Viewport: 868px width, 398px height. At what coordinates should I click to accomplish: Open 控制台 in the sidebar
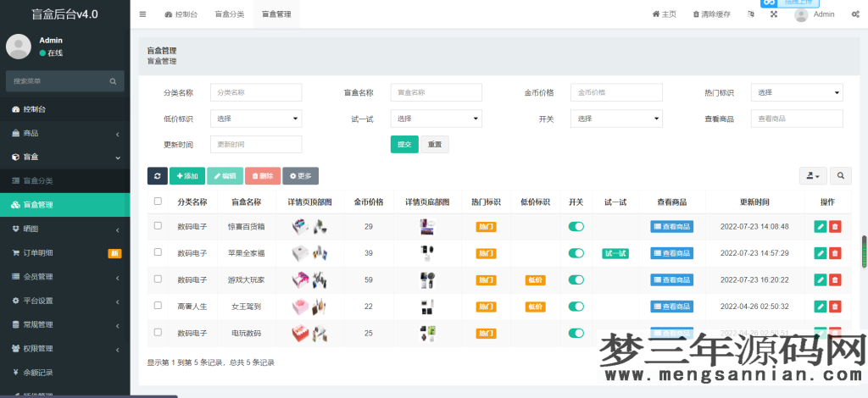[64, 109]
